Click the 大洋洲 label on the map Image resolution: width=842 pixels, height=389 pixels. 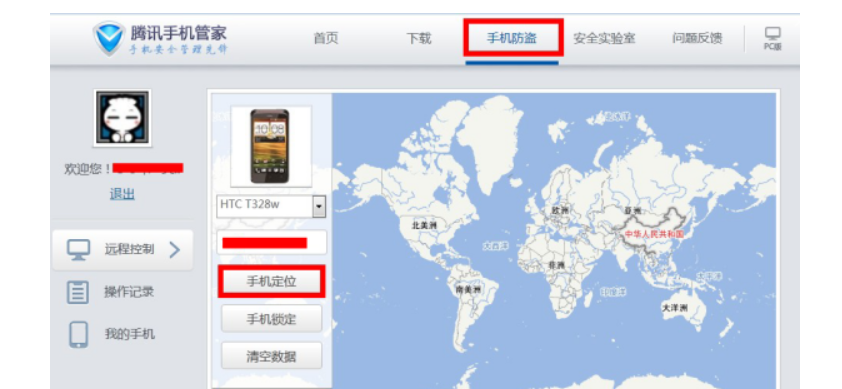674,308
